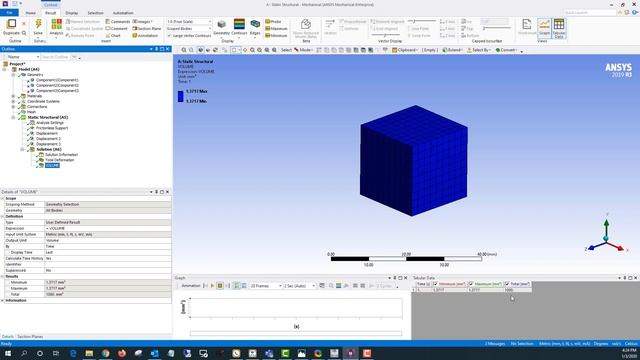Click the Contours rainbow icon

coord(239,24)
